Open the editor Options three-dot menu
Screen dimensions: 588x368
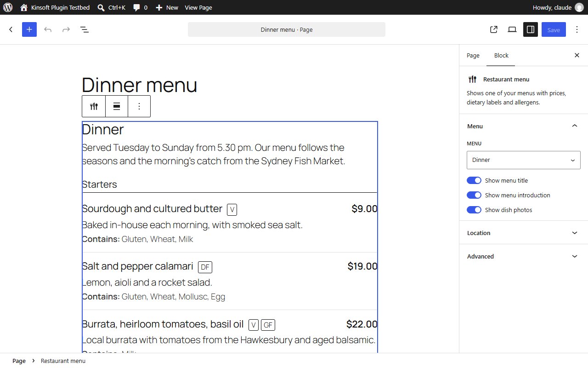[577, 29]
